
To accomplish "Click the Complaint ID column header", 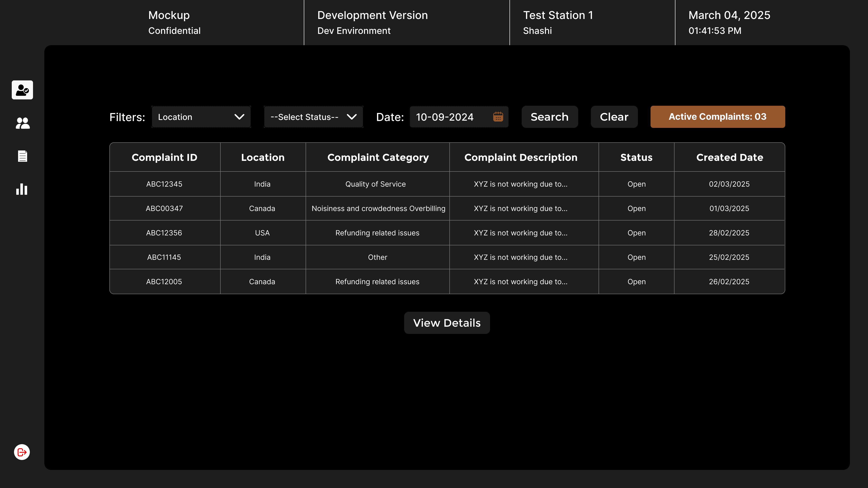I will (164, 157).
